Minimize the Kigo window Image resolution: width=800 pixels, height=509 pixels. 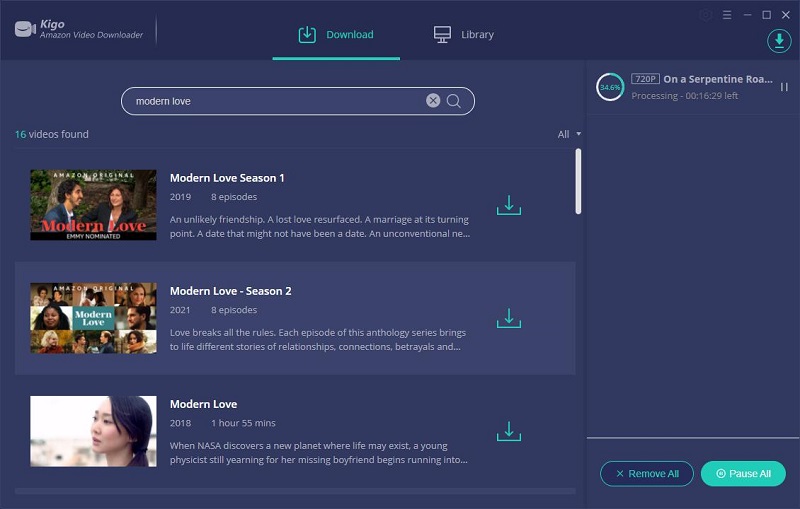coord(747,15)
